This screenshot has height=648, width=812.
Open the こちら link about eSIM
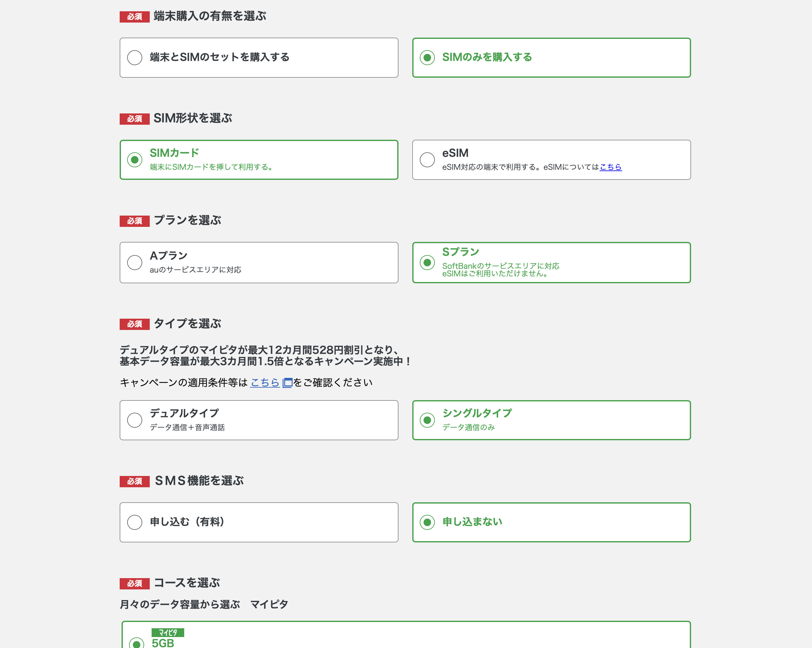coord(610,167)
